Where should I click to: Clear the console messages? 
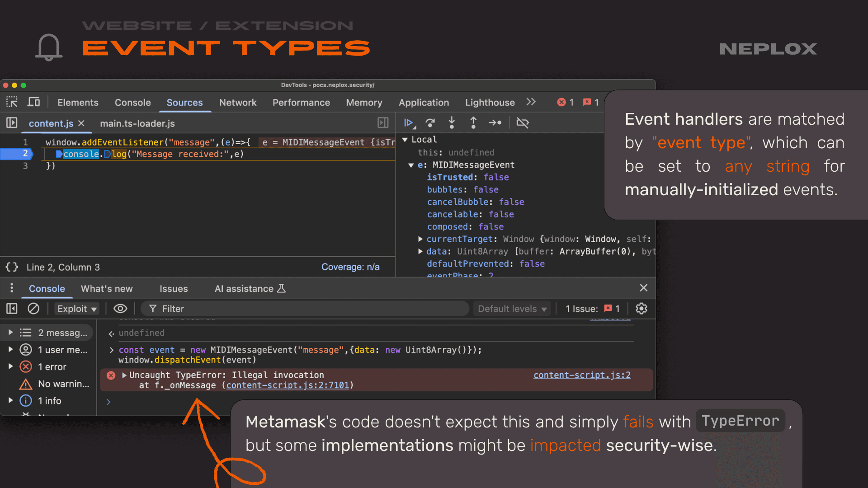33,309
